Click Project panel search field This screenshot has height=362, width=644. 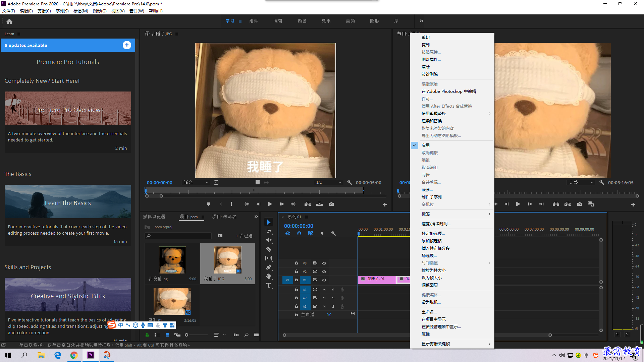[x=178, y=236]
